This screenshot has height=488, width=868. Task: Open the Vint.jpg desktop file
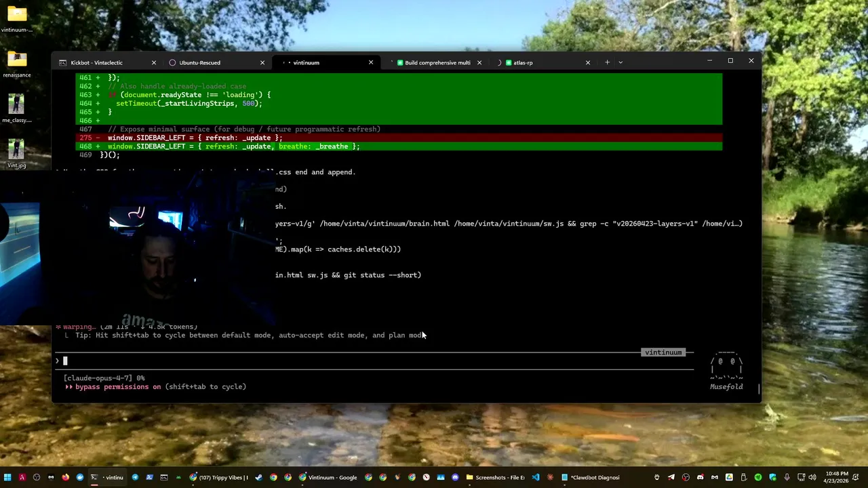17,154
